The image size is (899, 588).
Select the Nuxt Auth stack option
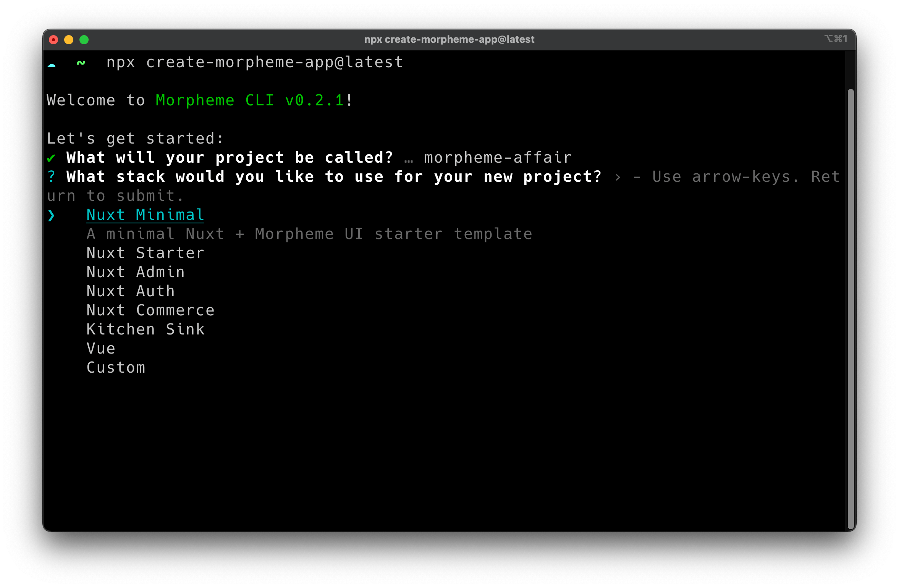tap(131, 291)
